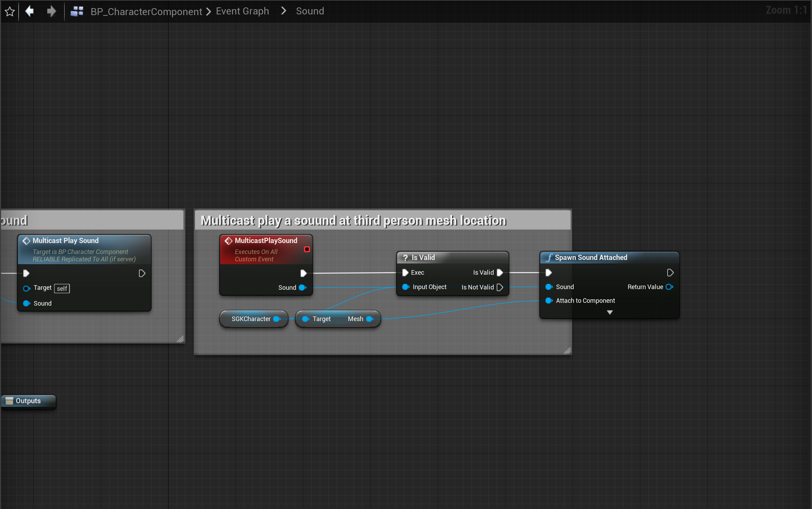The image size is (812, 509).
Task: Click the favorite star icon
Action: pos(10,12)
